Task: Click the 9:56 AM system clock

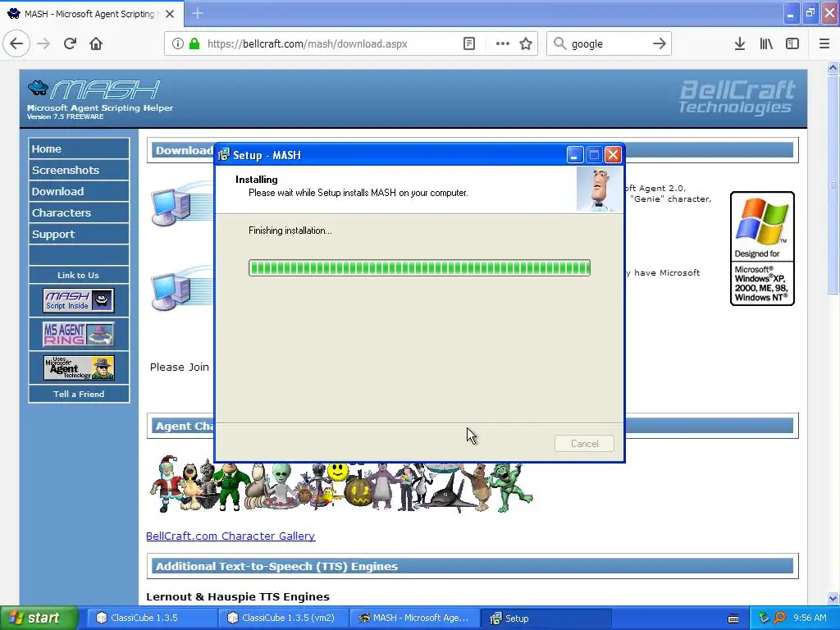Action: pyautogui.click(x=810, y=618)
